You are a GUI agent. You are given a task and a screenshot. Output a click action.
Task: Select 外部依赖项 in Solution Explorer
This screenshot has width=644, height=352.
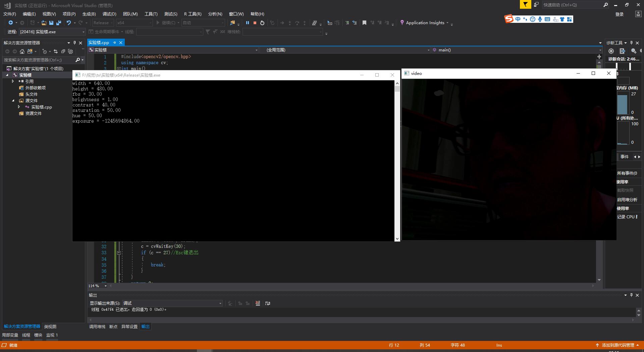tap(35, 88)
